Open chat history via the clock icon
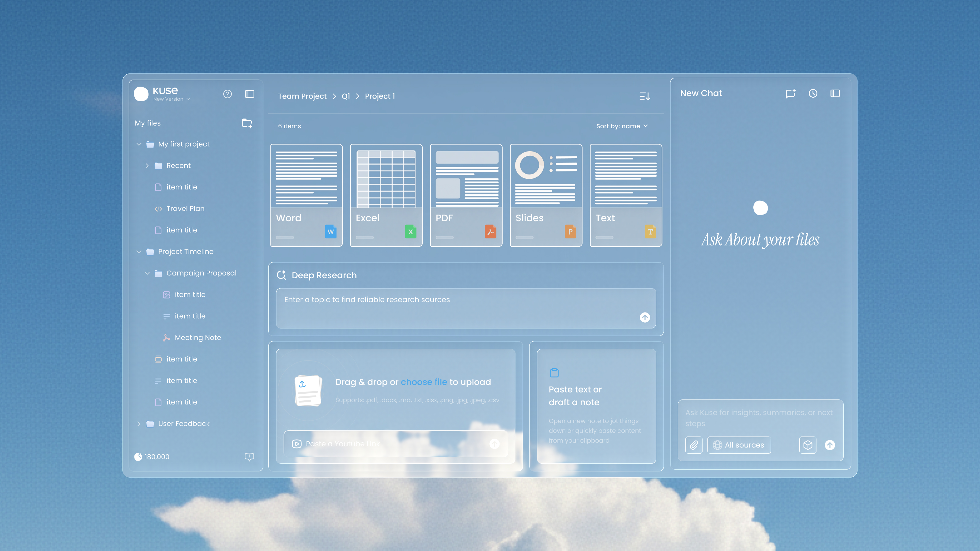980x551 pixels. 813,94
